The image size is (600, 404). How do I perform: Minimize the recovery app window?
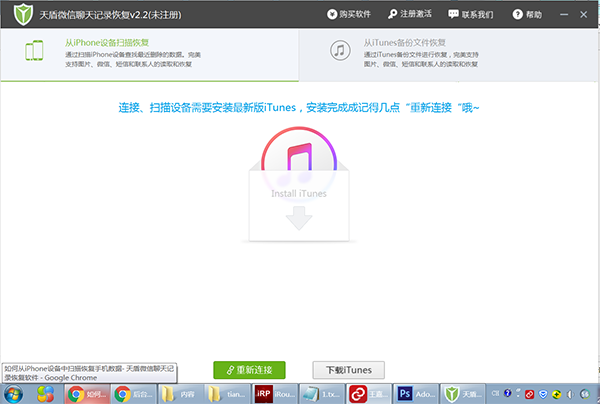click(564, 15)
